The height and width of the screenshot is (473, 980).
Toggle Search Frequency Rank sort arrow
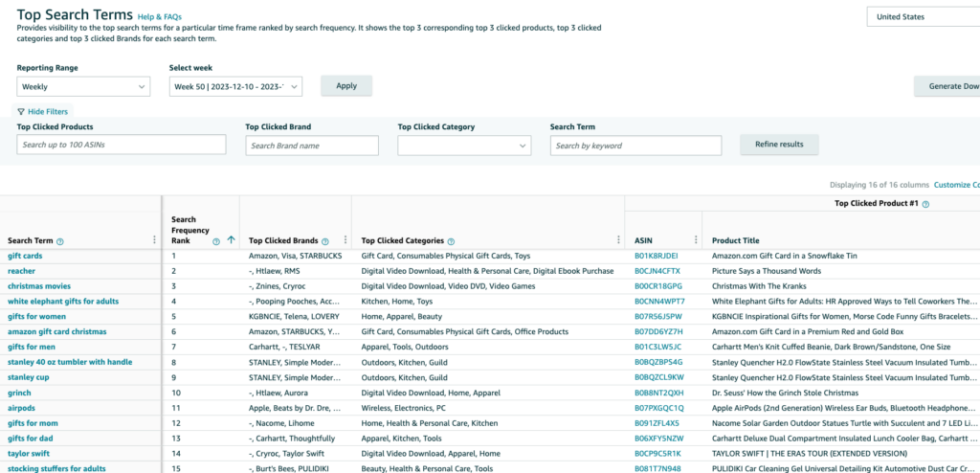(x=232, y=240)
